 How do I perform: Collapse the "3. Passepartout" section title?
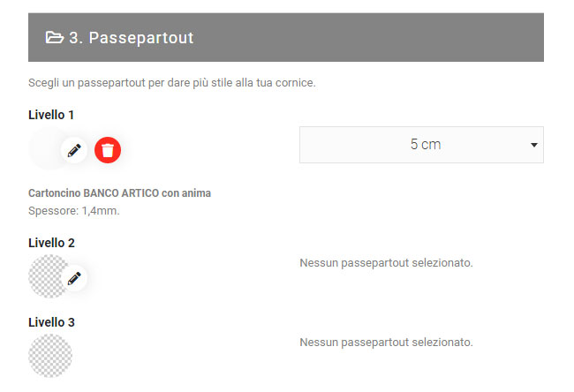coord(132,38)
